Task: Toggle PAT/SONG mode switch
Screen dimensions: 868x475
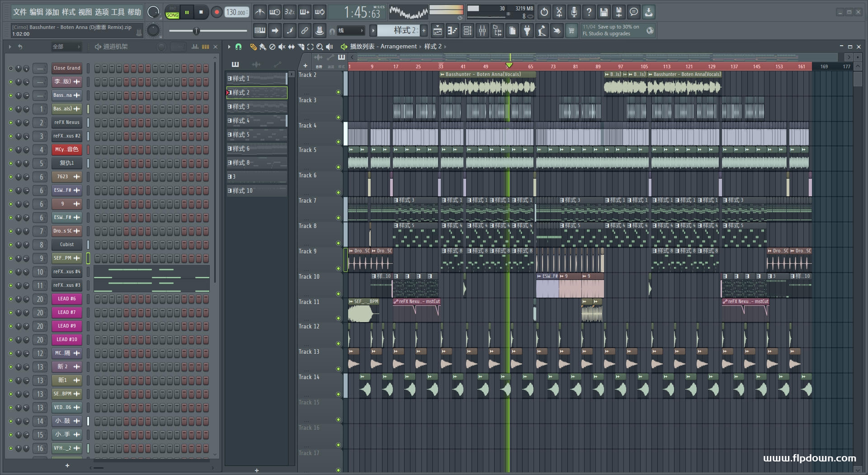Action: 172,12
